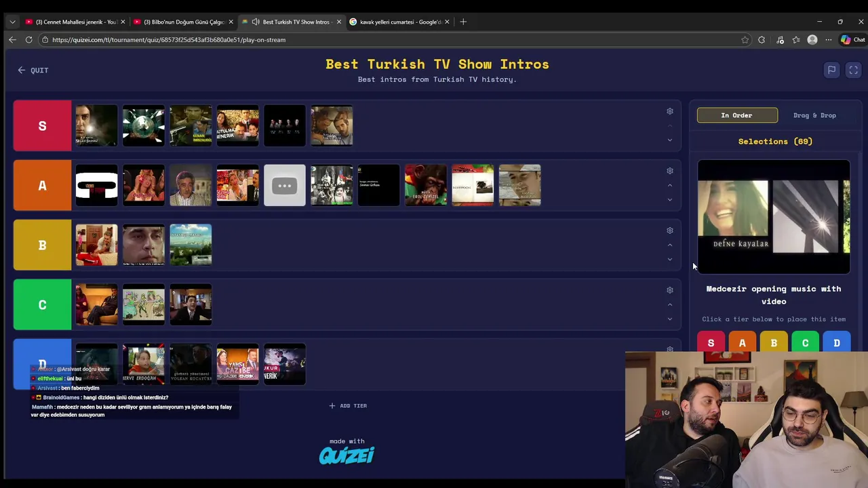Select Yahşi Cazibe Jenerik thumbnail in D tier
This screenshot has height=488, width=868.
pos(237,364)
